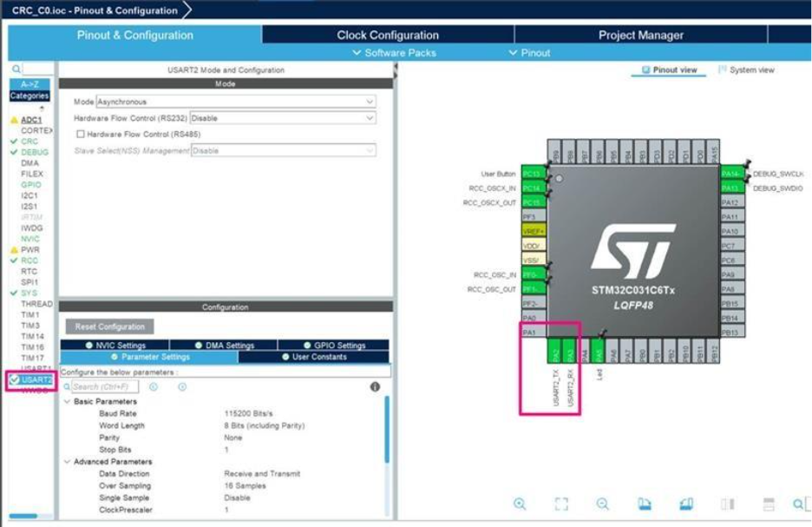Switch to System view

pos(746,70)
